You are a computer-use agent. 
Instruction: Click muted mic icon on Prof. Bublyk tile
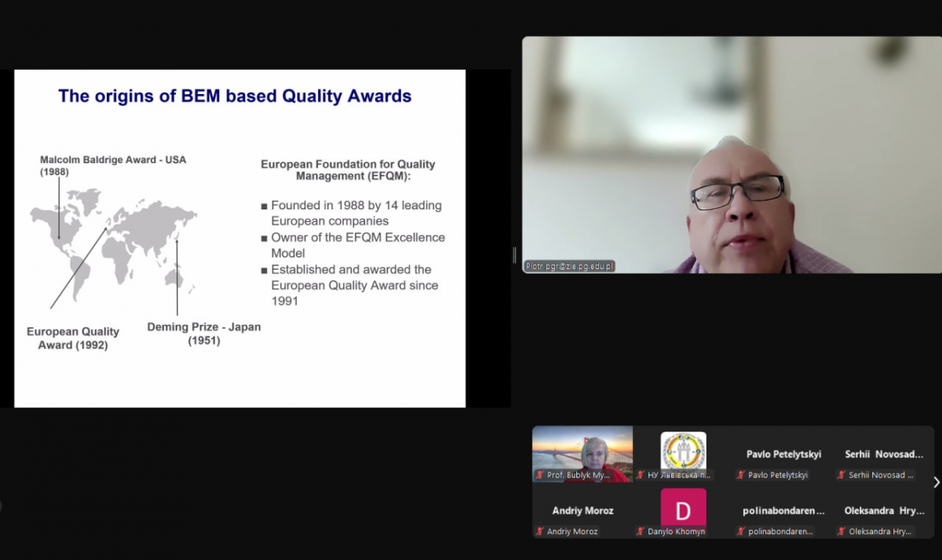click(x=540, y=475)
